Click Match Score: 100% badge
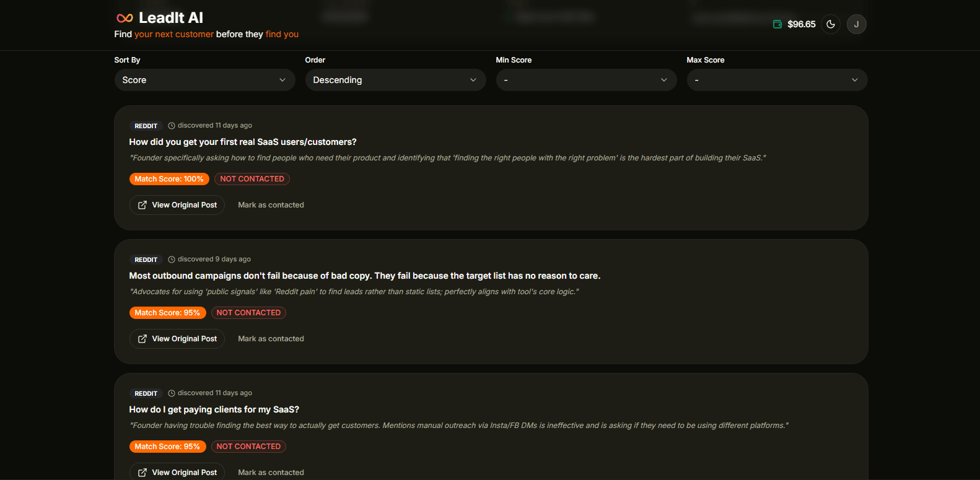This screenshot has height=480, width=980. coord(169,179)
